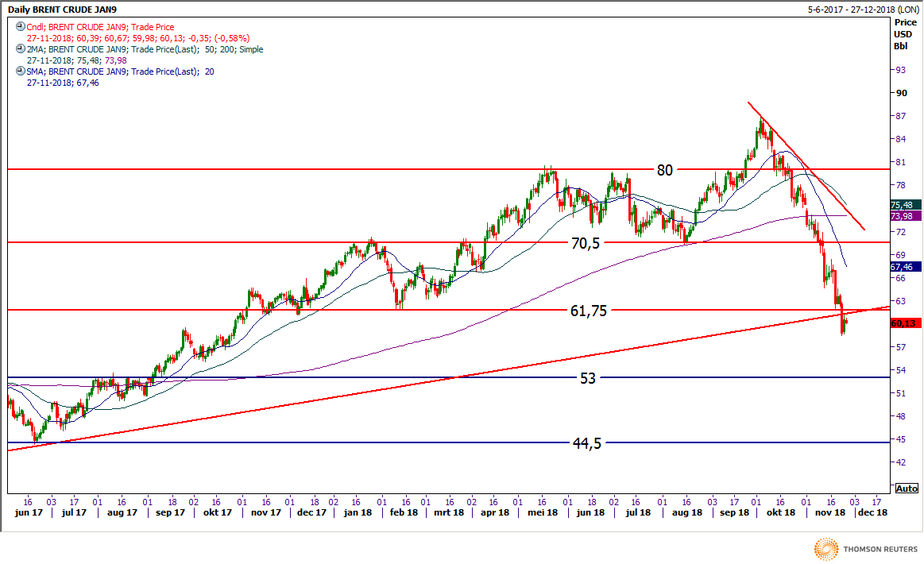The height and width of the screenshot is (564, 924).
Task: Click the 2MA series legend icon
Action: tap(20, 49)
